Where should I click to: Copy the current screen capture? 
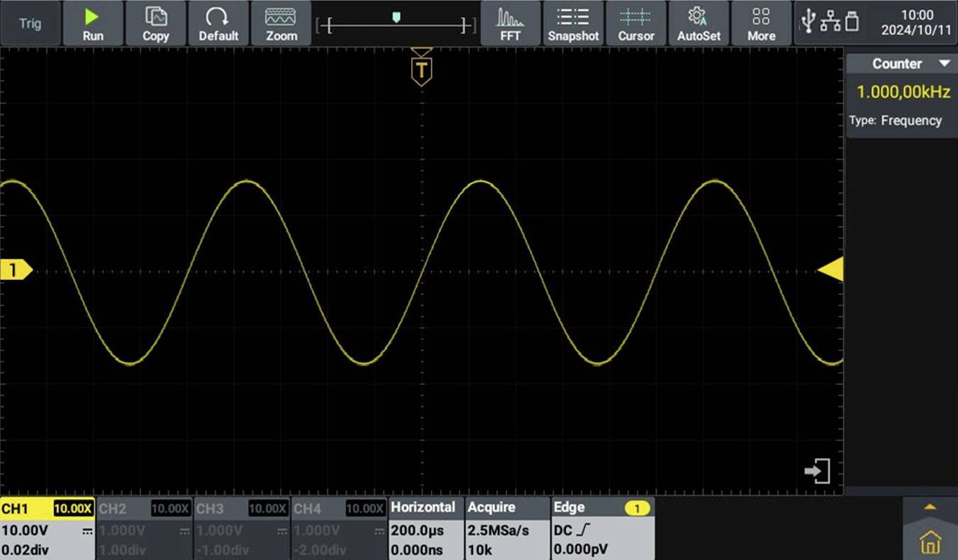[155, 23]
